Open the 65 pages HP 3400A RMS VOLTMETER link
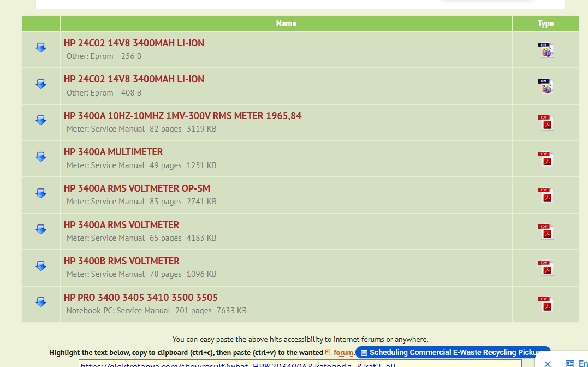Screen dimensions: 588x367 [x=122, y=225]
